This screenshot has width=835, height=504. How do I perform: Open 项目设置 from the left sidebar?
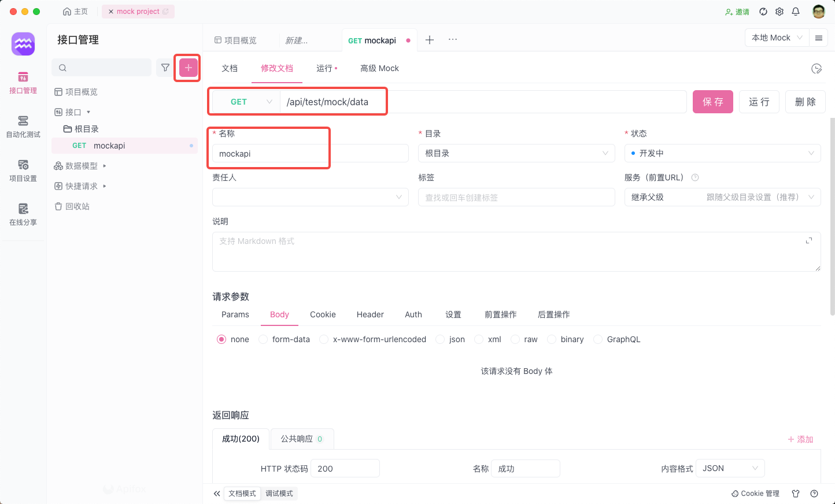tap(23, 171)
